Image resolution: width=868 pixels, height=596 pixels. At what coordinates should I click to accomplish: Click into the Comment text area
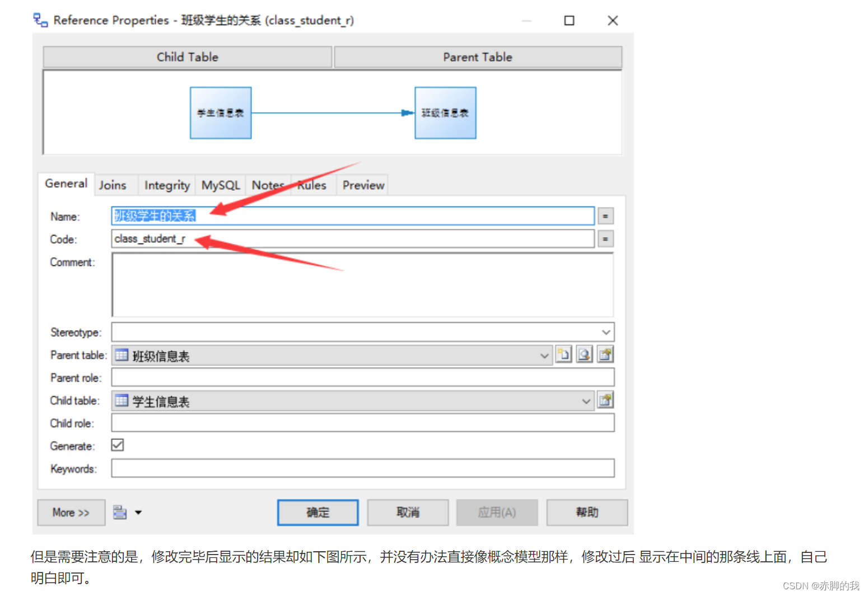[x=363, y=285]
